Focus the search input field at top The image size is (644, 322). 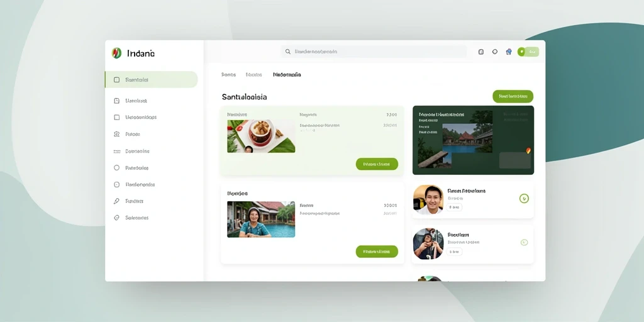tap(374, 52)
